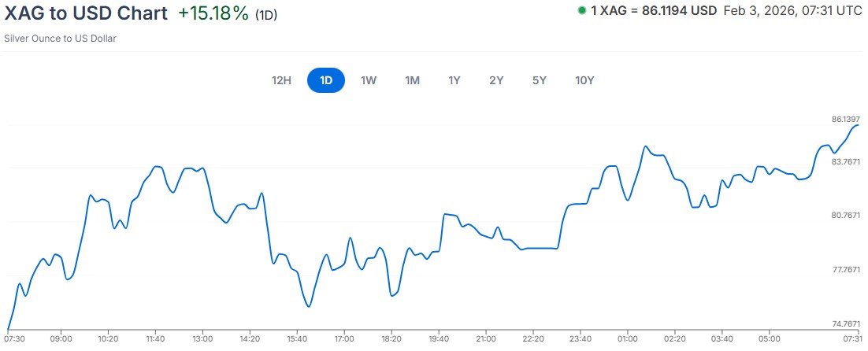Switch chart to 1W range

tap(369, 80)
